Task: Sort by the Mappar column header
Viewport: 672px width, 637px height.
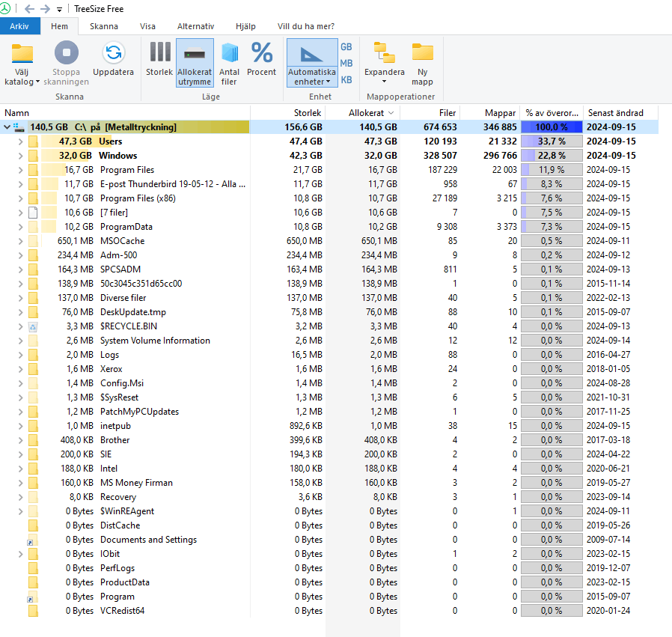Action: (x=490, y=113)
